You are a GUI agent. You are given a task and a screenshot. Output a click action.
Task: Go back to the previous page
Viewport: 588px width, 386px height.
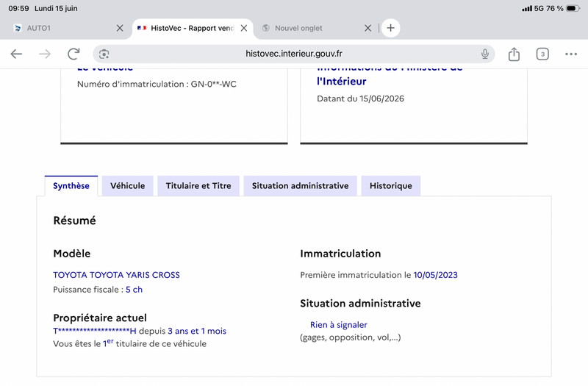pos(16,54)
